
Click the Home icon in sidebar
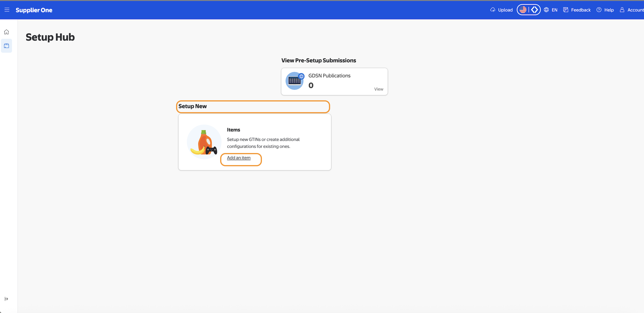(6, 32)
